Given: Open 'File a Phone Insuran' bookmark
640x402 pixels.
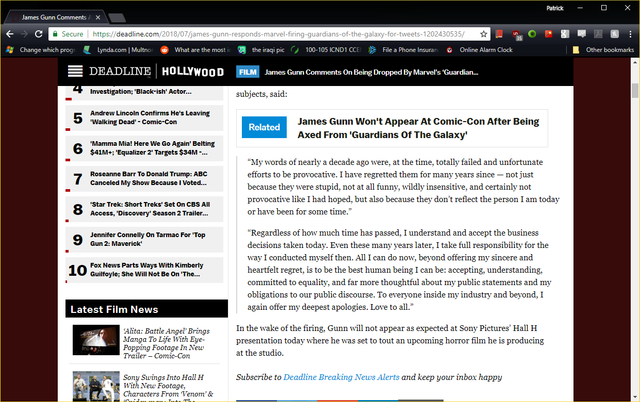Looking at the screenshot, I should tap(404, 50).
